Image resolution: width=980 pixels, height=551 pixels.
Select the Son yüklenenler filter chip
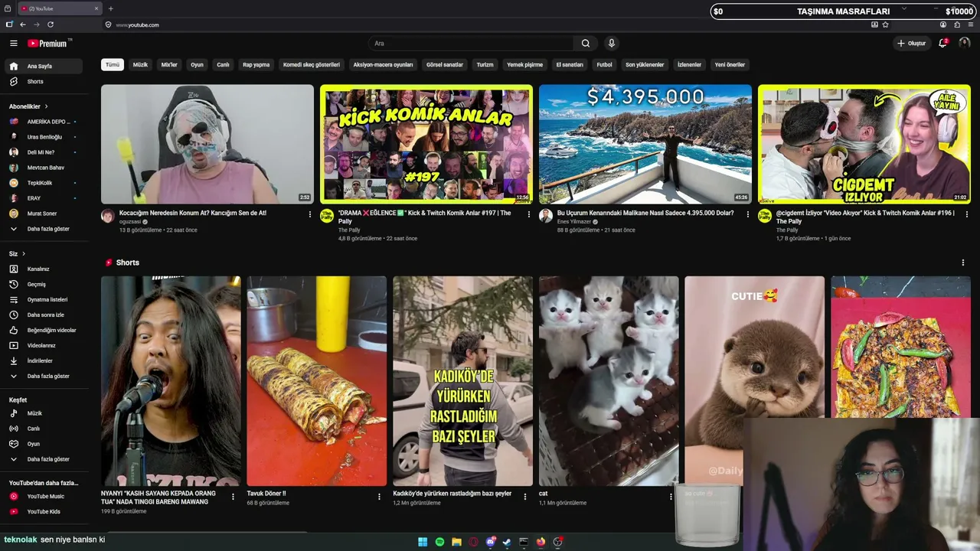pos(645,65)
